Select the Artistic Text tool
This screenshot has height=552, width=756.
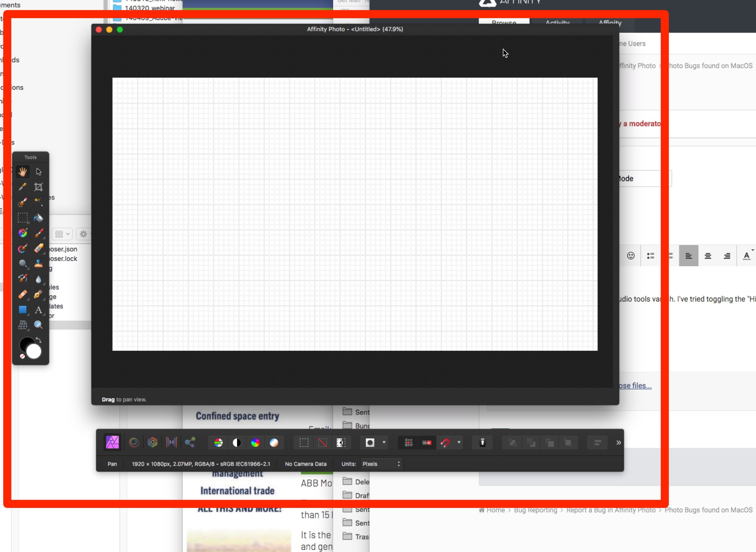coord(39,310)
